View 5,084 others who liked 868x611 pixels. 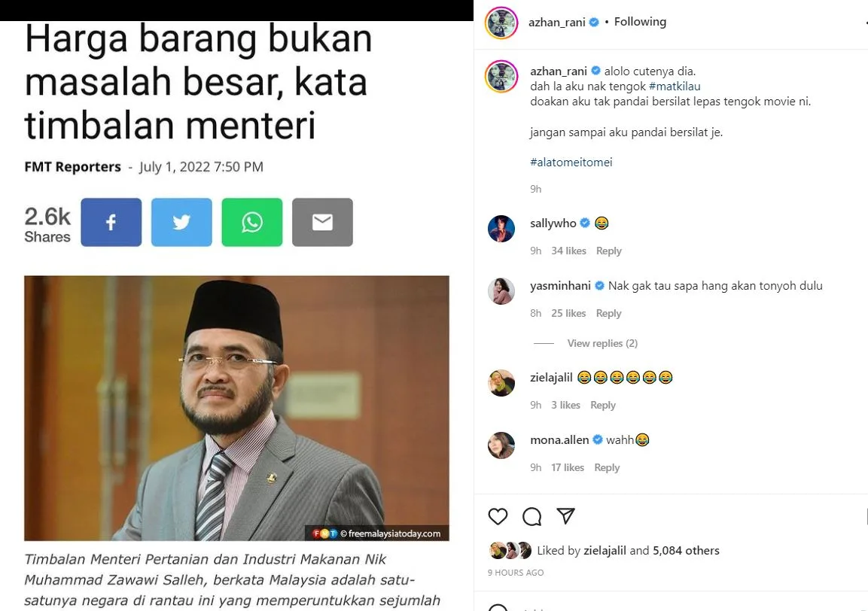686,551
